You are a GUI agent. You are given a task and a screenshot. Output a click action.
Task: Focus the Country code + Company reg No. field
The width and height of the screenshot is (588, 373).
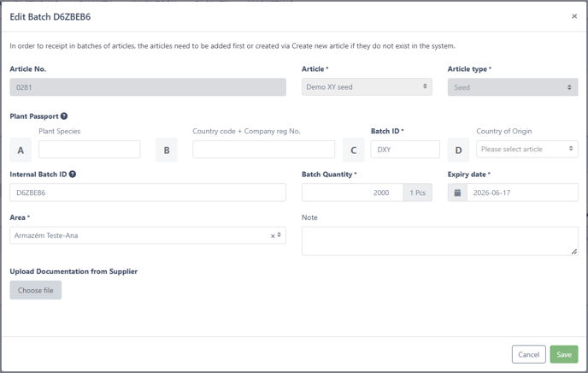click(263, 150)
